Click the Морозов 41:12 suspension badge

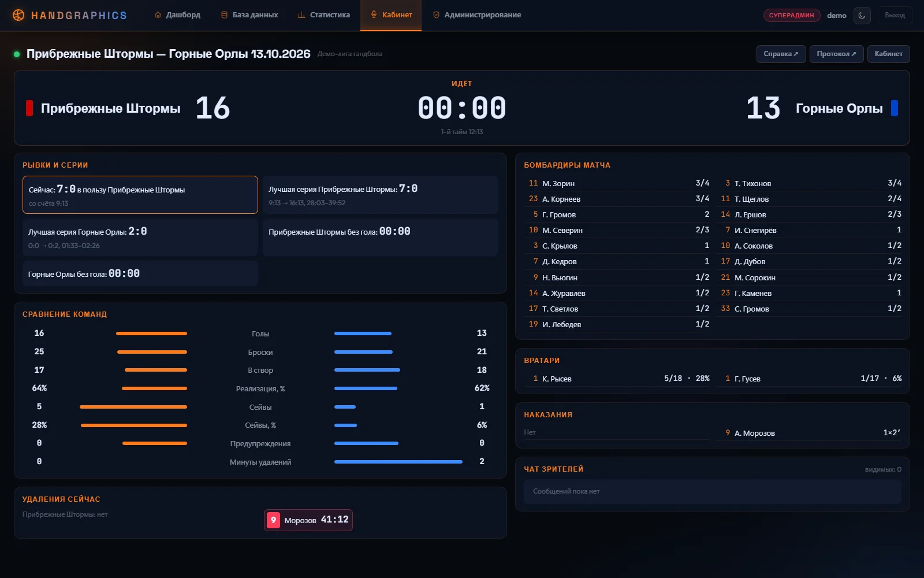(x=308, y=520)
